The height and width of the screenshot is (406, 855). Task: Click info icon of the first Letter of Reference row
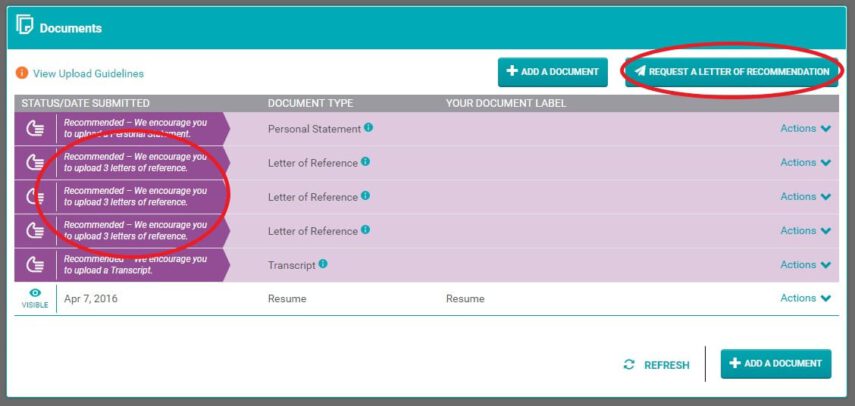click(365, 162)
